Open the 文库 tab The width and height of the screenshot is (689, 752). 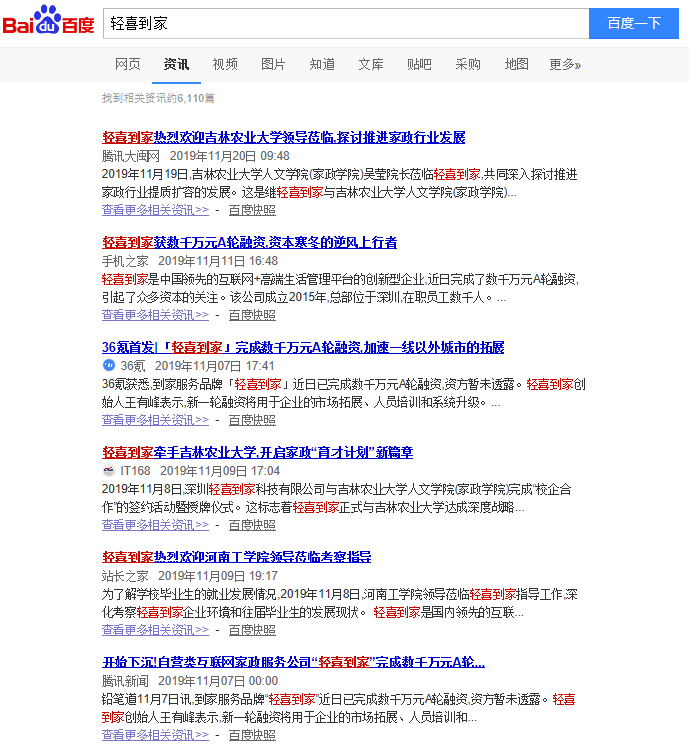[x=371, y=64]
